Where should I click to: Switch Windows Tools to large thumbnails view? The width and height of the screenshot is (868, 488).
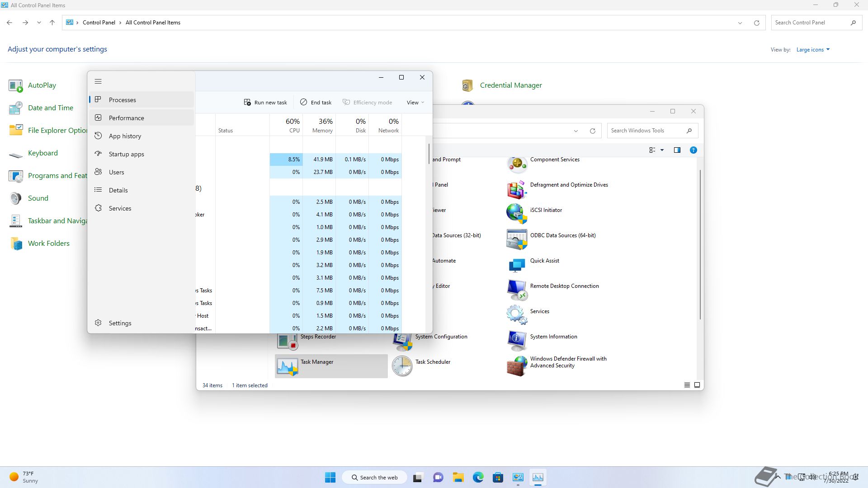coord(697,385)
